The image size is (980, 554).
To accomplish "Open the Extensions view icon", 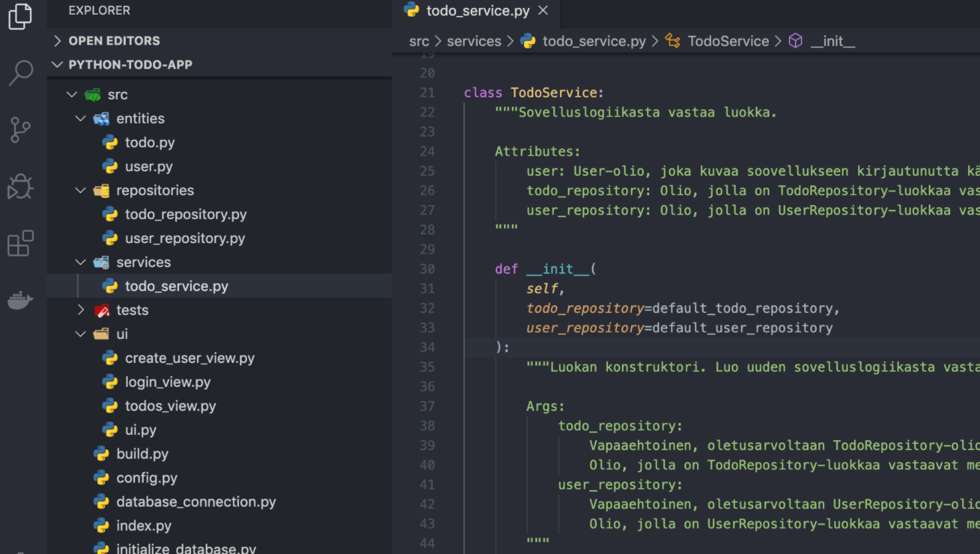I will 21,244.
